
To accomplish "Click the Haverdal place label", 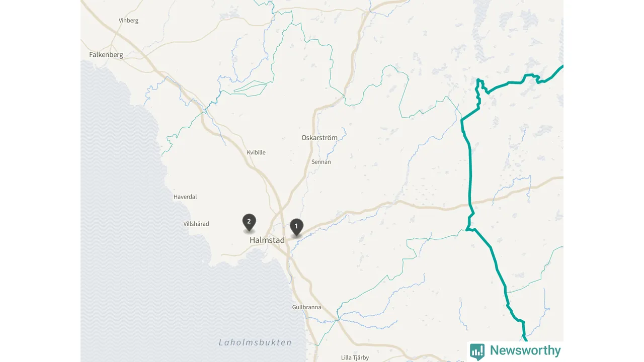I will pos(185,197).
